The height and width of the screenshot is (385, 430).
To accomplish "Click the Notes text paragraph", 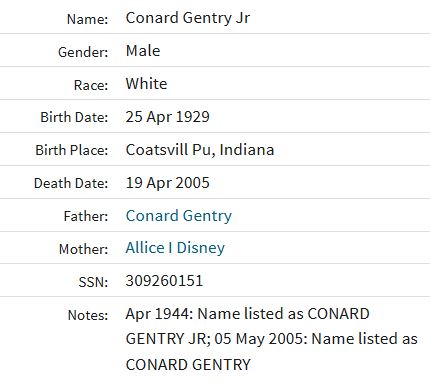I will click(x=272, y=339).
